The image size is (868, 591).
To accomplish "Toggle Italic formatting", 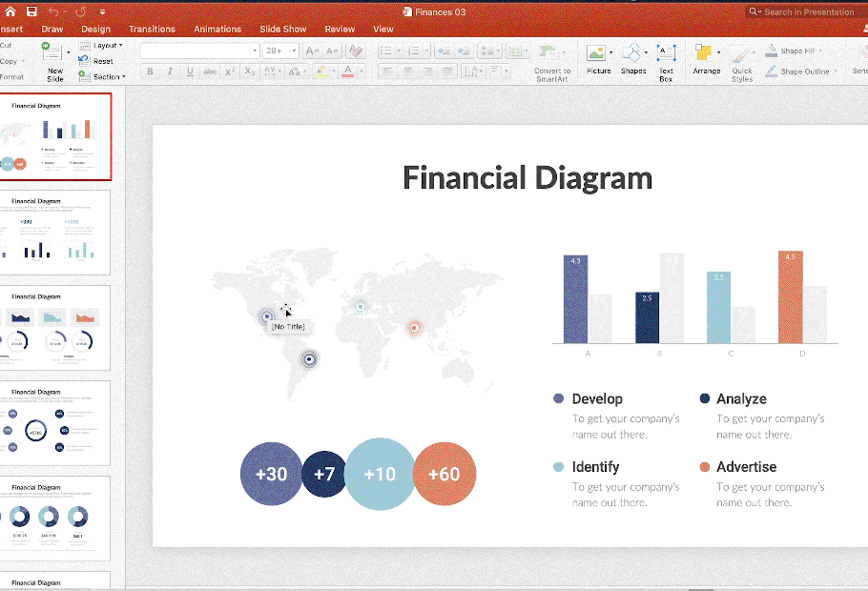I will tap(170, 71).
